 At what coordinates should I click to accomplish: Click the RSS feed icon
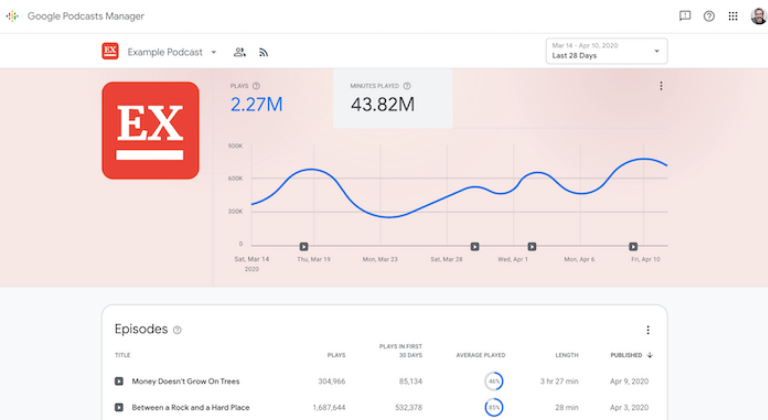(x=264, y=52)
